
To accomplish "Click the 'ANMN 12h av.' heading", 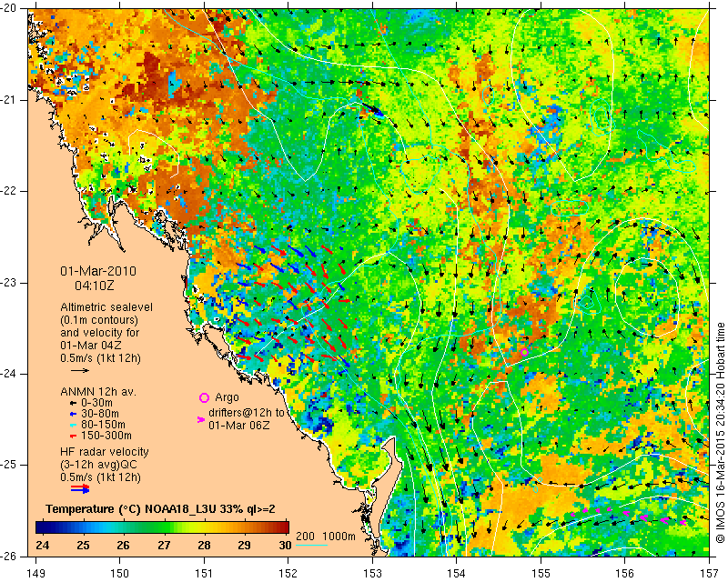I will [98, 392].
